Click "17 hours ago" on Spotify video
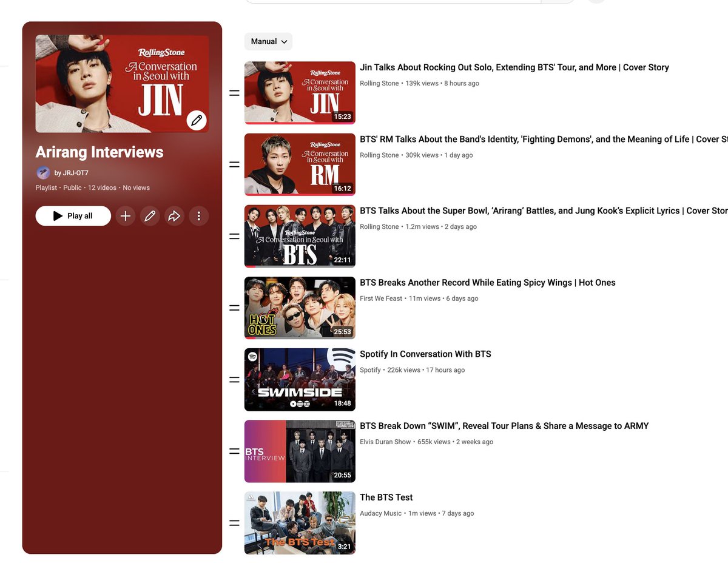Image resolution: width=728 pixels, height=563 pixels. click(445, 370)
